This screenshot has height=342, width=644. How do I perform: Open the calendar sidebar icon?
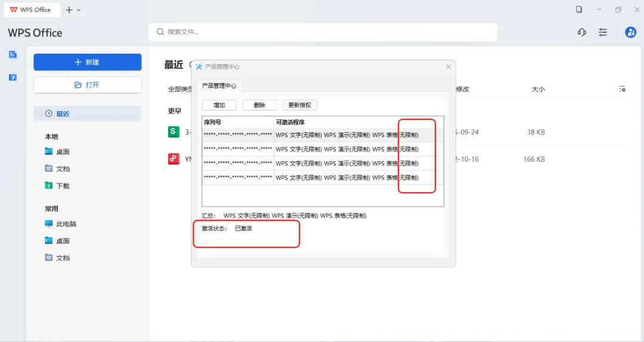point(13,77)
